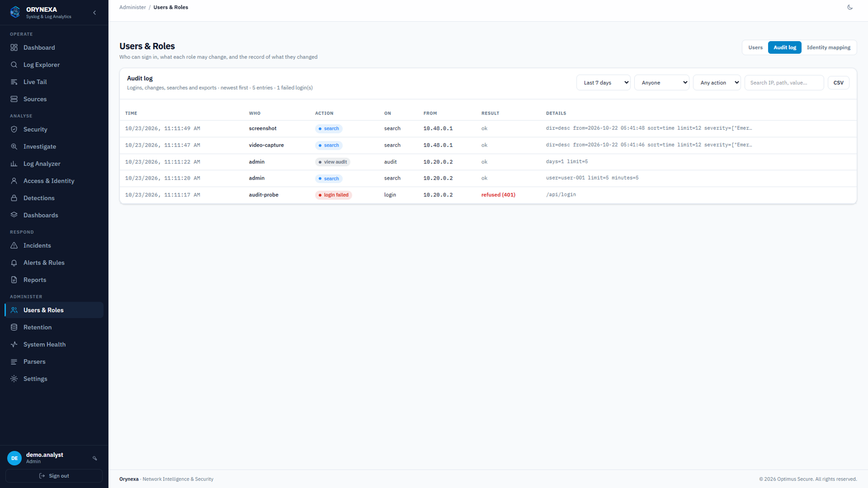Open Security via its shield icon
Viewport: 868px width, 488px height.
[x=14, y=130]
